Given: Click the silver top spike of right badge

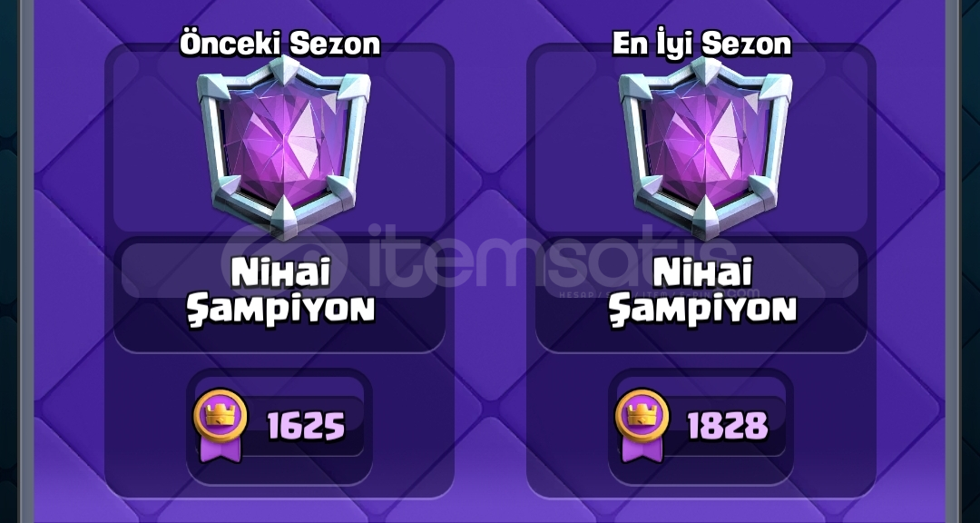Looking at the screenshot, I should 706,69.
